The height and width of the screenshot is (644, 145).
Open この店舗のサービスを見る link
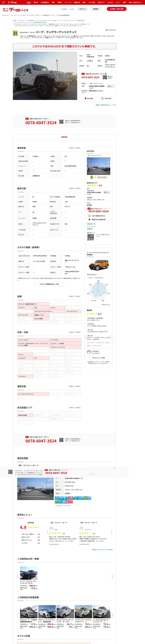tap(63, 506)
